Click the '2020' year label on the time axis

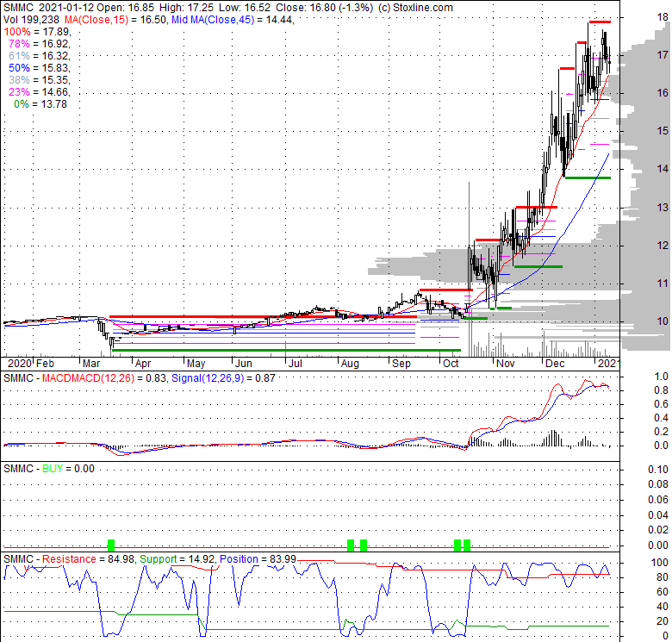(20, 364)
